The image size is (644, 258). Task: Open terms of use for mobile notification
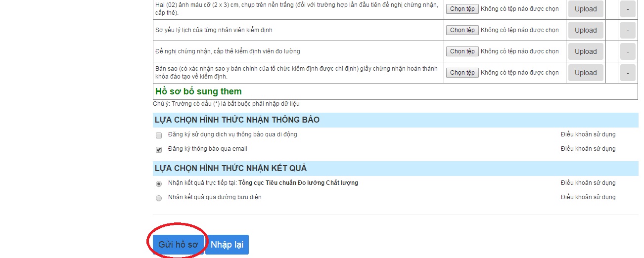coord(588,134)
